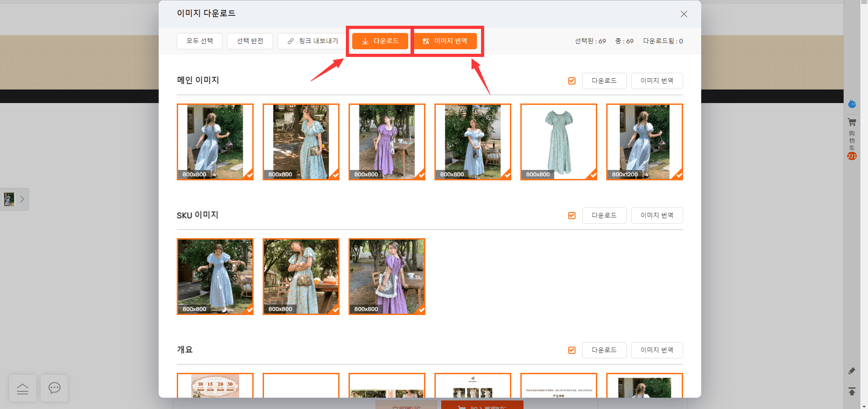Click the 선택 반전 button
This screenshot has height=409, width=868.
pyautogui.click(x=250, y=41)
